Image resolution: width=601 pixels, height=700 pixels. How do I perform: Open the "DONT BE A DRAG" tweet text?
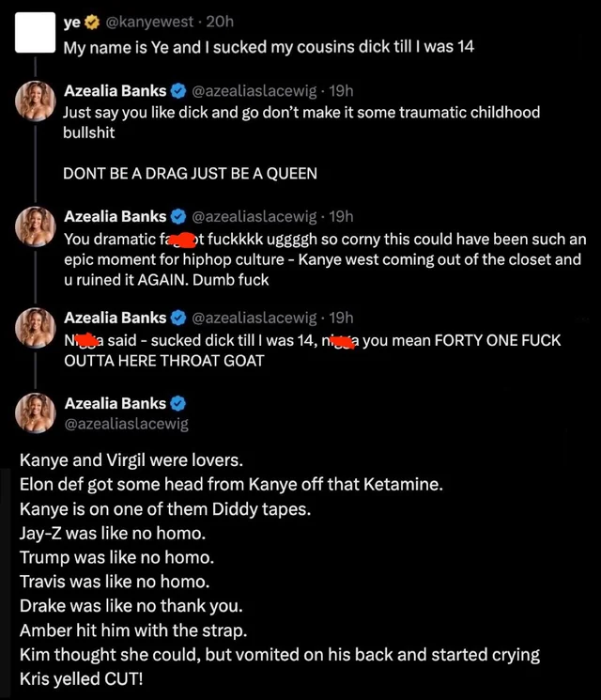click(190, 173)
